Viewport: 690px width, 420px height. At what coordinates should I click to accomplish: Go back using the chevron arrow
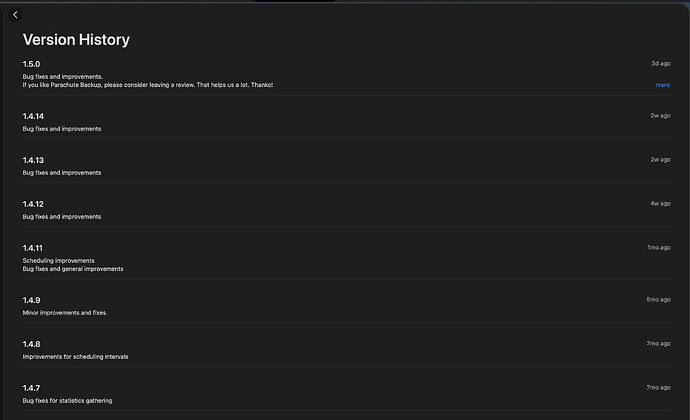pyautogui.click(x=15, y=15)
